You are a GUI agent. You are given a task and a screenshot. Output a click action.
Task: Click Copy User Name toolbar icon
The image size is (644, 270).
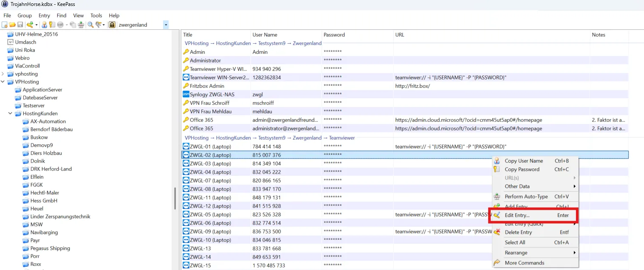pyautogui.click(x=44, y=25)
